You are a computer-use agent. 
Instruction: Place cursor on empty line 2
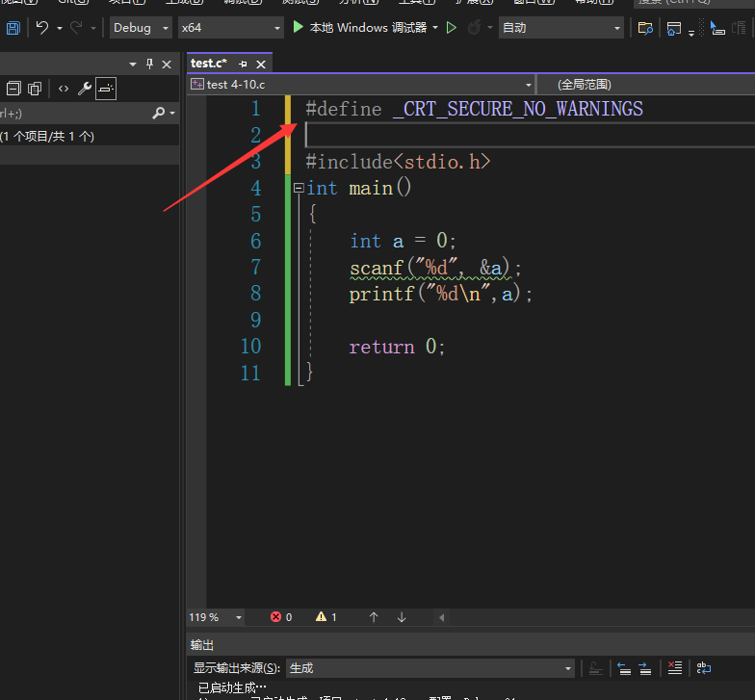point(530,135)
